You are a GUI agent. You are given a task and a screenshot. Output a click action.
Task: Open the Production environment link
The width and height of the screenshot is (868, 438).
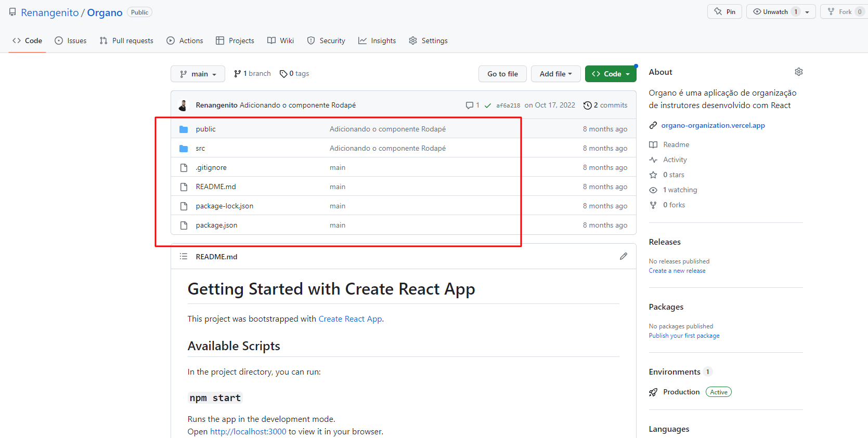pos(681,392)
